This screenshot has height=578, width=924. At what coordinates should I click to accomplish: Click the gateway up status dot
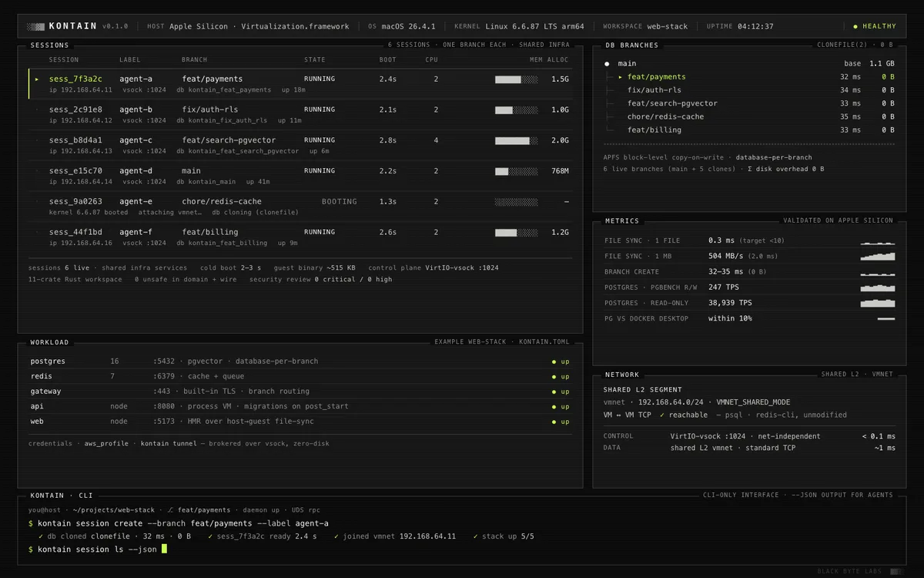554,391
